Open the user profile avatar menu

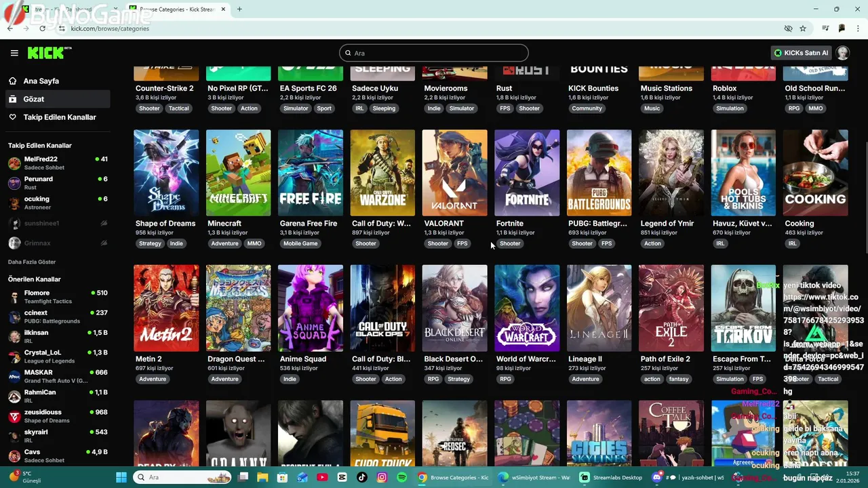pyautogui.click(x=842, y=53)
